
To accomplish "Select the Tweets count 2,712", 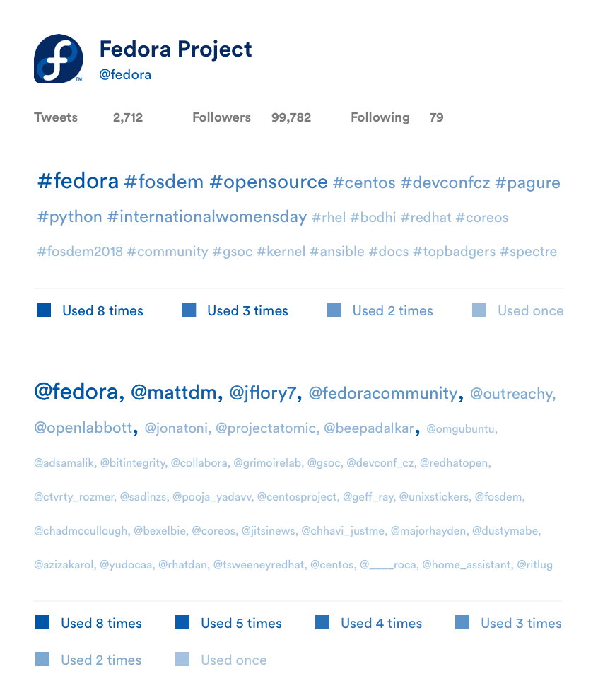I will (128, 117).
